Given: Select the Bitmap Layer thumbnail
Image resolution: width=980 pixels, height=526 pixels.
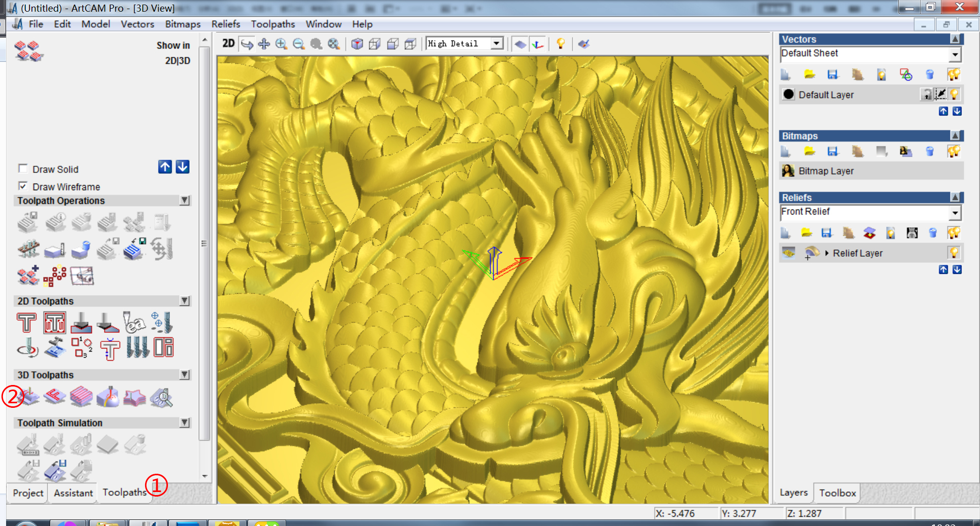Looking at the screenshot, I should pos(788,171).
